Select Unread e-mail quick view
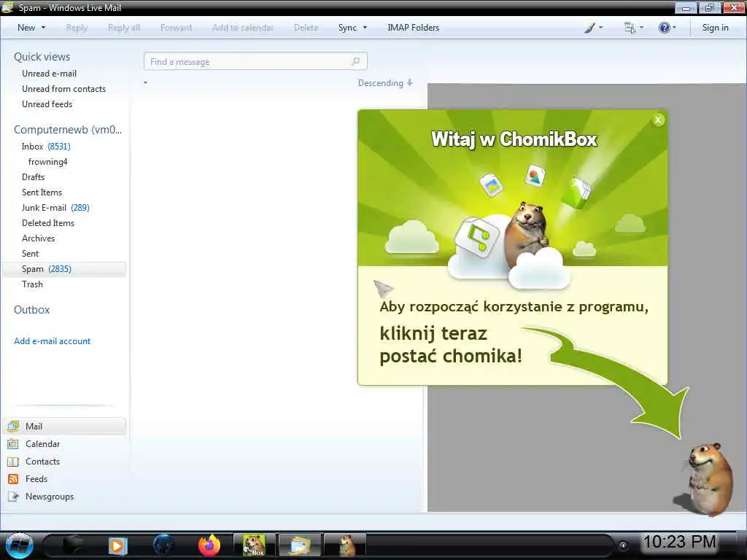The width and height of the screenshot is (747, 560). coord(49,74)
